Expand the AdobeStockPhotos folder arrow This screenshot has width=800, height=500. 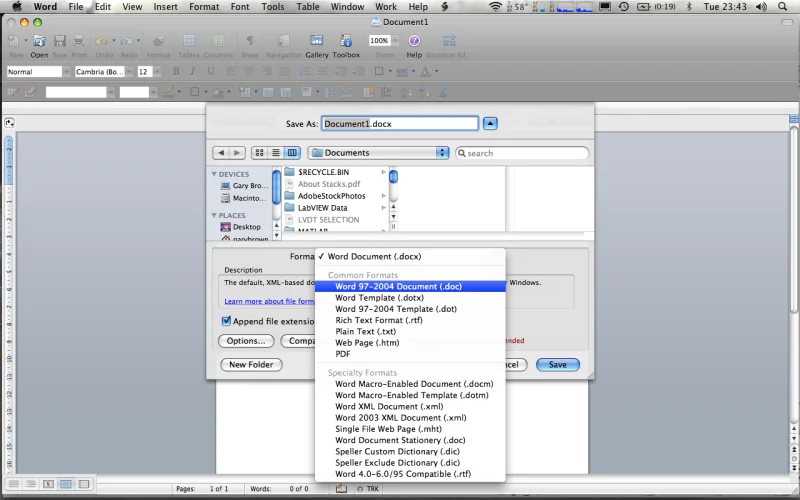pos(383,196)
